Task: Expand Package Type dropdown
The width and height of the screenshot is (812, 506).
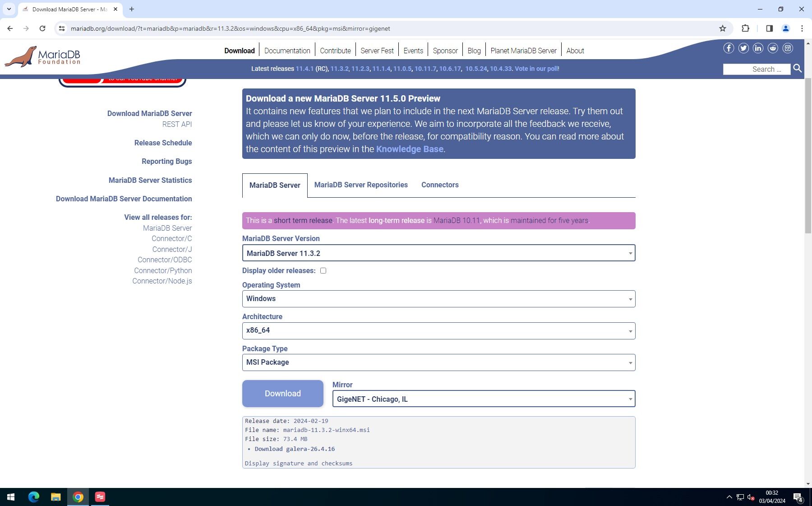Action: 438,362
